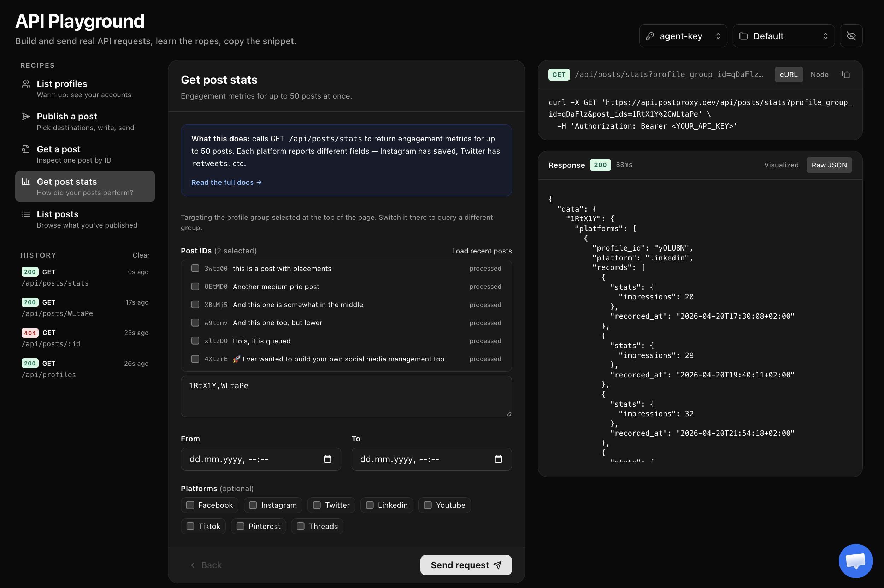Screen dimensions: 884x588
Task: Select the Get post stats recipe
Action: [x=85, y=186]
